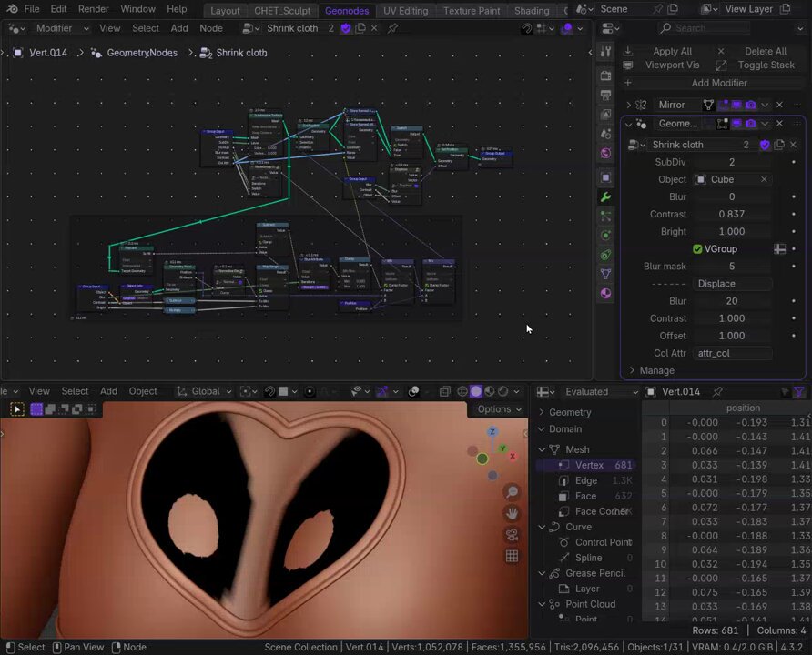The width and height of the screenshot is (812, 655).
Task: Collapse the Curve group in spreadsheet
Action: [x=542, y=527]
